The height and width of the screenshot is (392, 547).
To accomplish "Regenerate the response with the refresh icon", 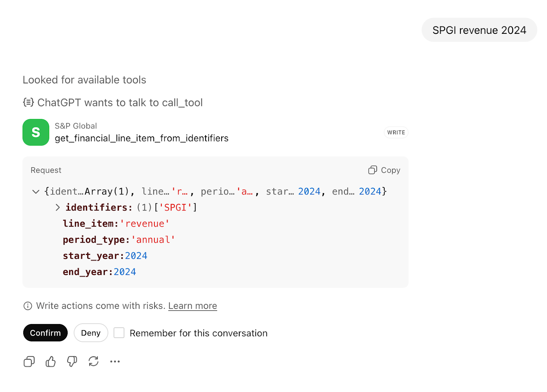I will click(x=93, y=362).
